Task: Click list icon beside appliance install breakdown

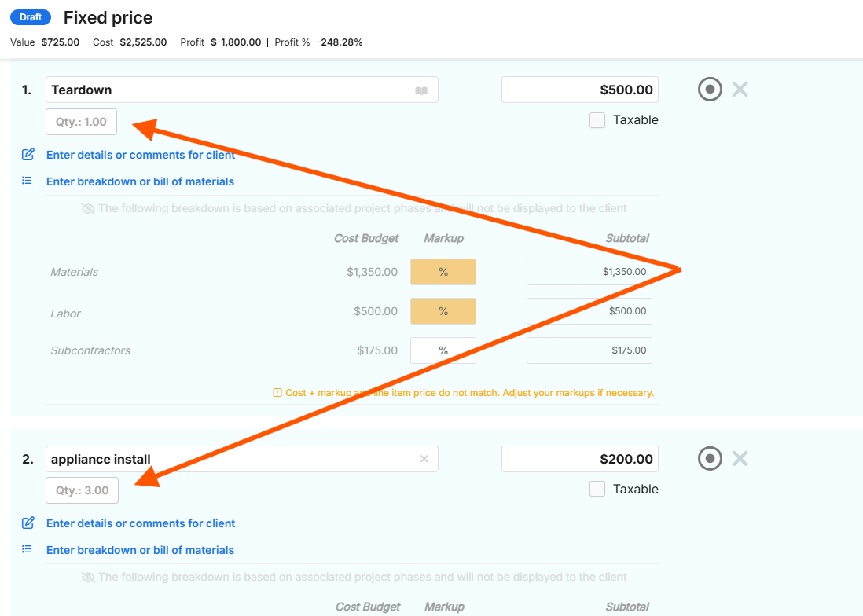Action: (28, 550)
